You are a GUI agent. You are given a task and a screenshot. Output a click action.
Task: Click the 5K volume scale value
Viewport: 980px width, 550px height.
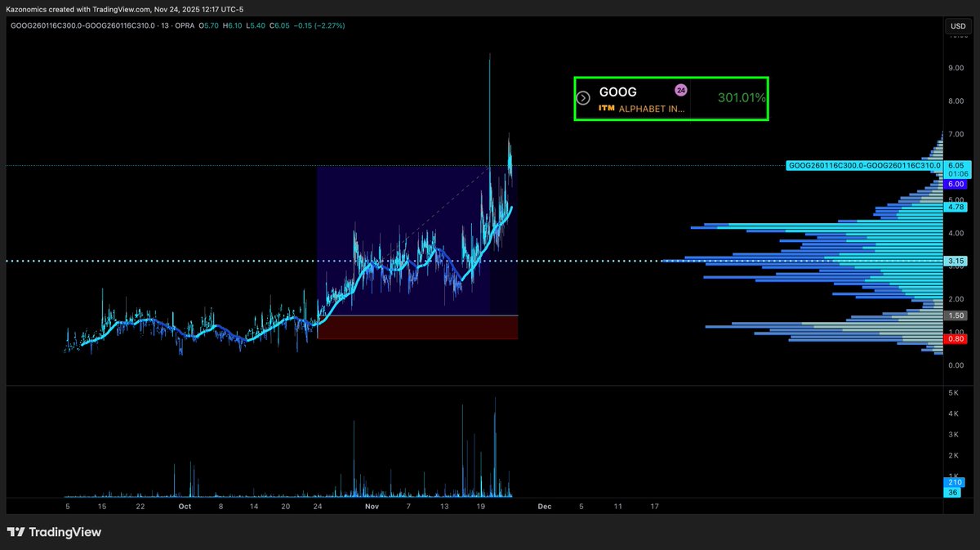pyautogui.click(x=953, y=393)
